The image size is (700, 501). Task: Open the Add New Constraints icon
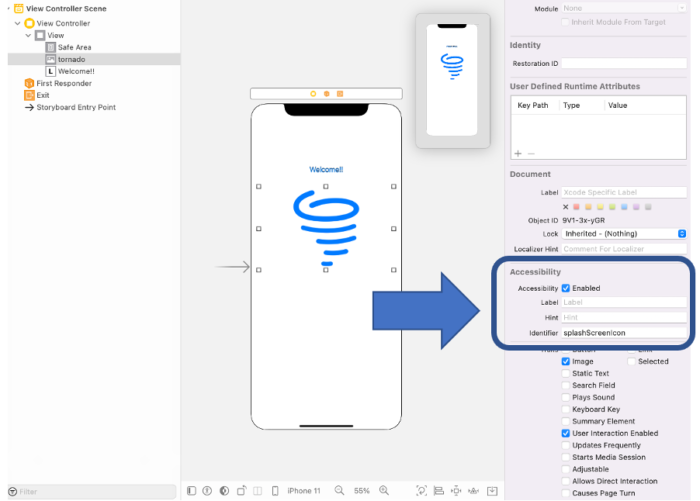pyautogui.click(x=456, y=491)
